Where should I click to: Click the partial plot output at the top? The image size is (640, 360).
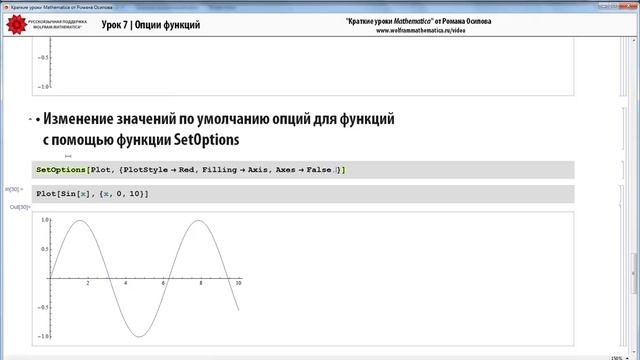pyautogui.click(x=303, y=66)
